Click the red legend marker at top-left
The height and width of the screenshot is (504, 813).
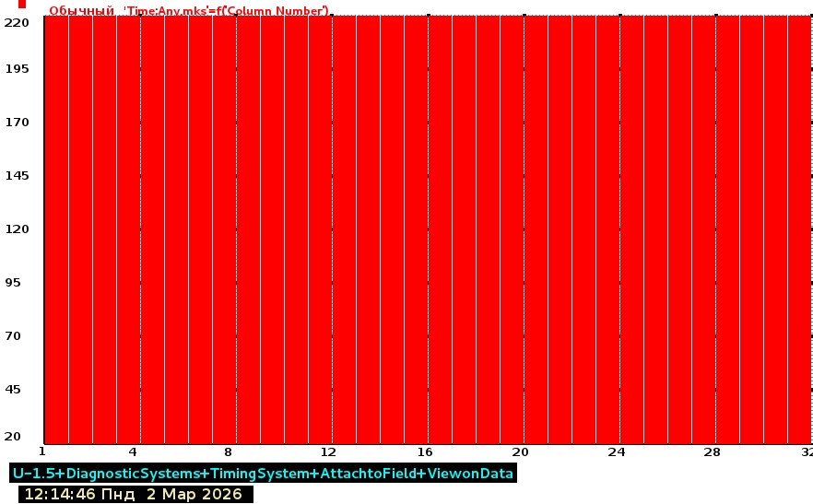pyautogui.click(x=22, y=5)
